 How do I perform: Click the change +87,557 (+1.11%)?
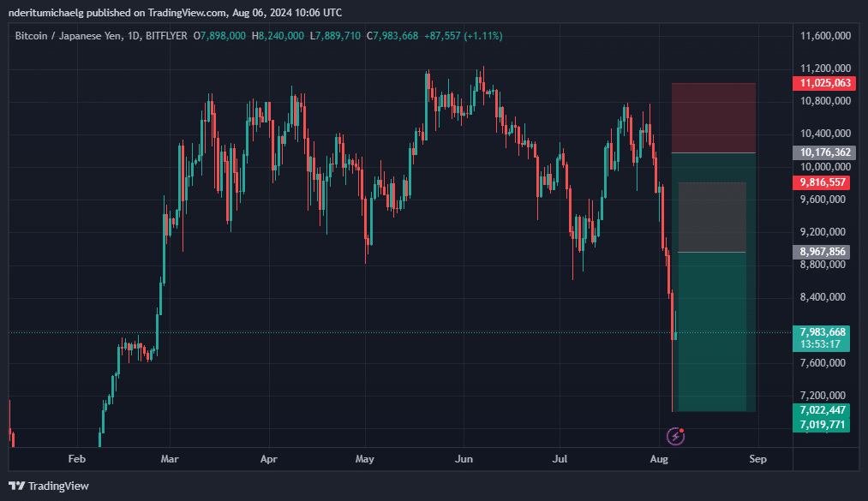464,36
